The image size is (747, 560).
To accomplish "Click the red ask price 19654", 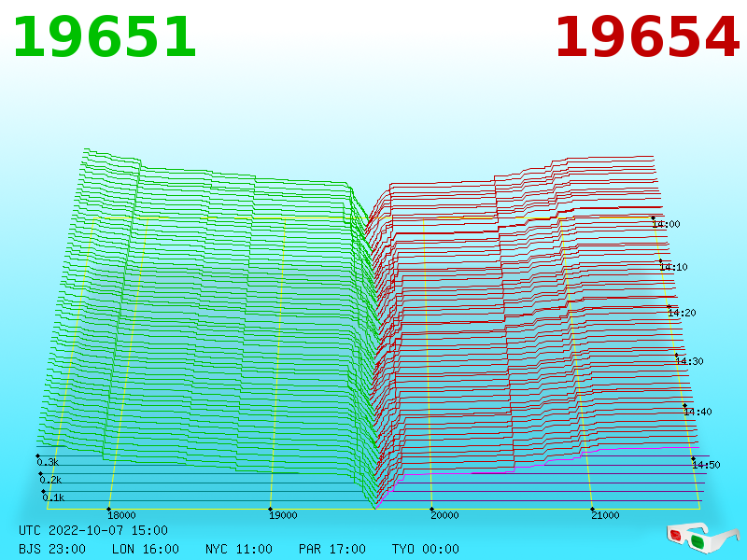I will point(647,37).
